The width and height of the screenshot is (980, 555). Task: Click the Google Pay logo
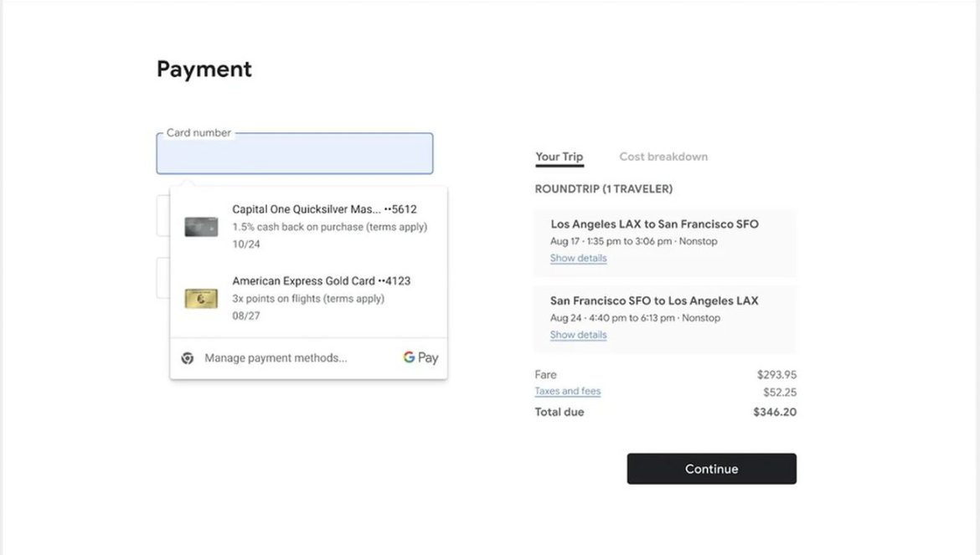point(420,357)
